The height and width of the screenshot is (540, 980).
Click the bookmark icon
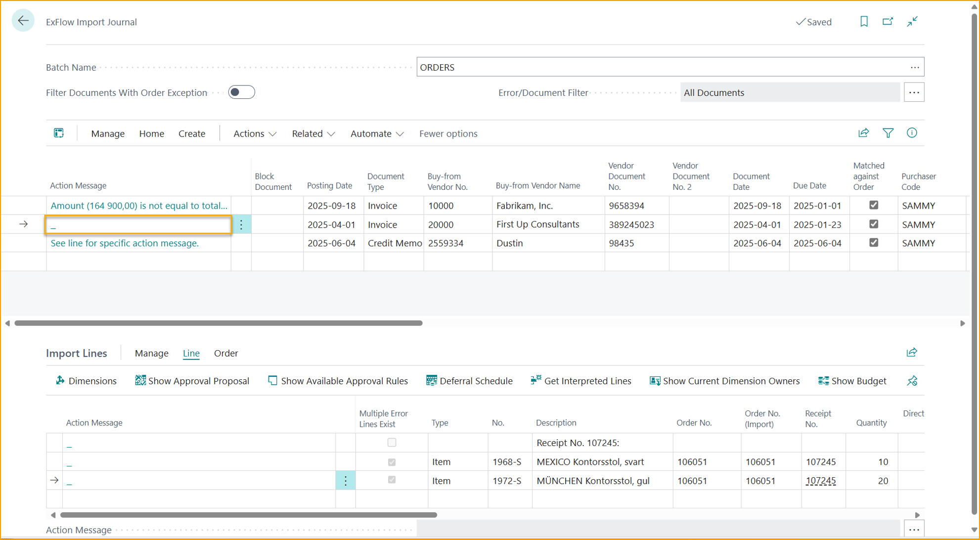(x=864, y=21)
